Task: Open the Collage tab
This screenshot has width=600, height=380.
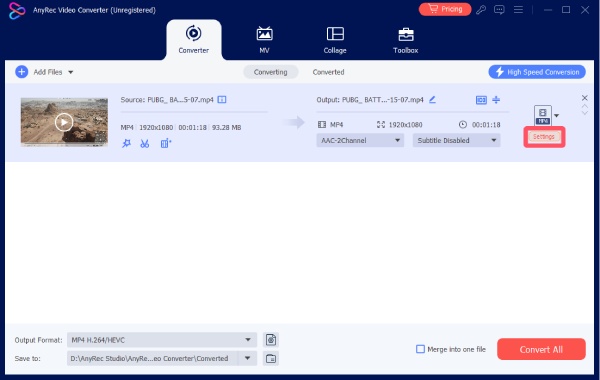Action: click(x=335, y=40)
